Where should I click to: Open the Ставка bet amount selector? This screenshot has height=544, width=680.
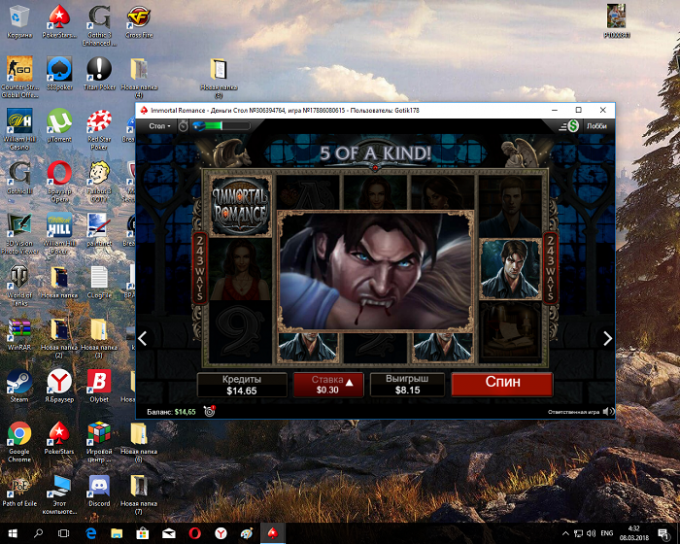(x=328, y=384)
